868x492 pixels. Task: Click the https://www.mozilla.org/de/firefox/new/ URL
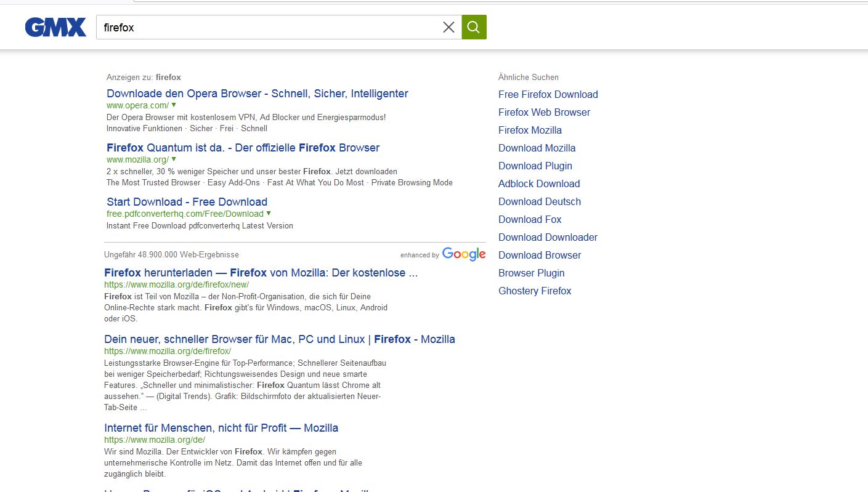(176, 284)
